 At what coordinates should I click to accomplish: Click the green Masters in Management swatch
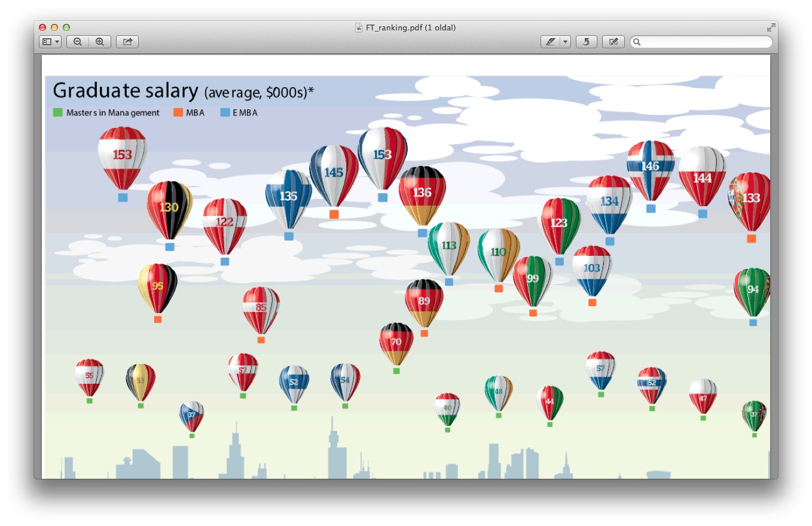coord(58,112)
